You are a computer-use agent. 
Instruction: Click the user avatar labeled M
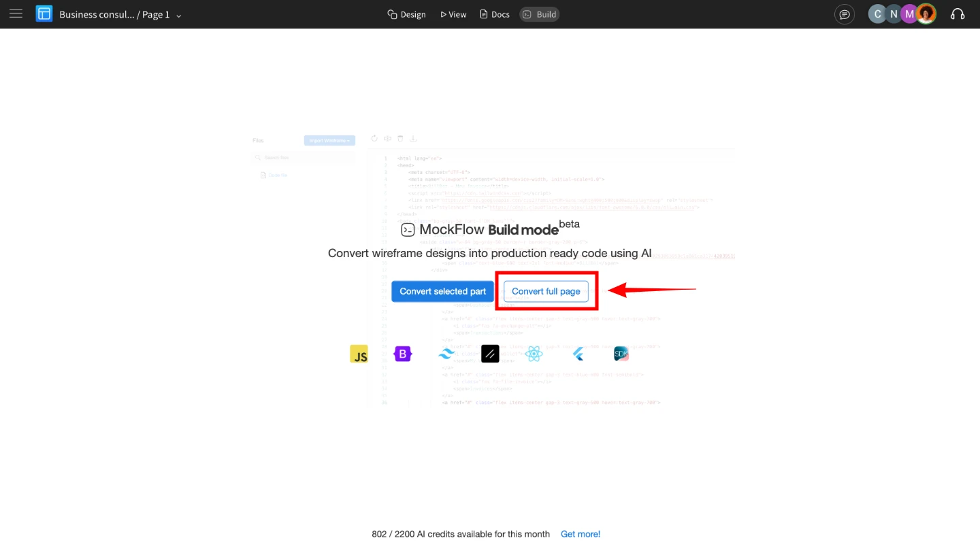(909, 14)
